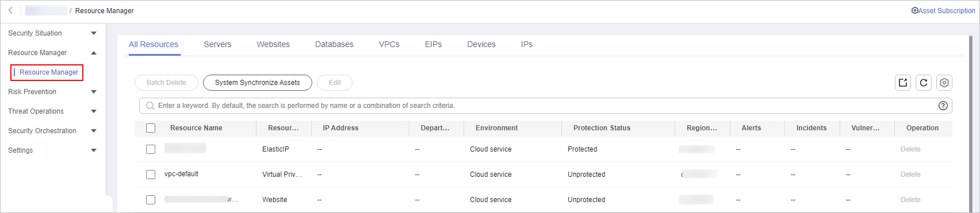This screenshot has width=980, height=213.
Task: Toggle the select-all checkbox in header
Action: (x=151, y=128)
